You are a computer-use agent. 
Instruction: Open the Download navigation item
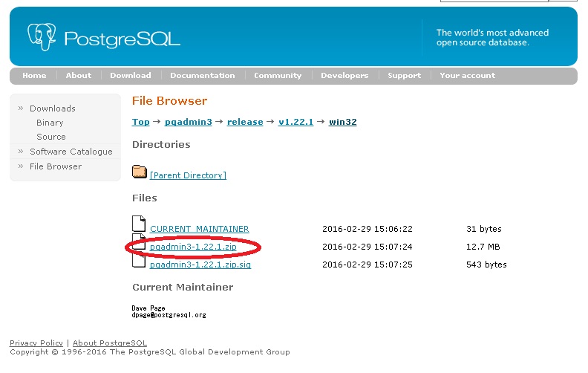point(130,76)
